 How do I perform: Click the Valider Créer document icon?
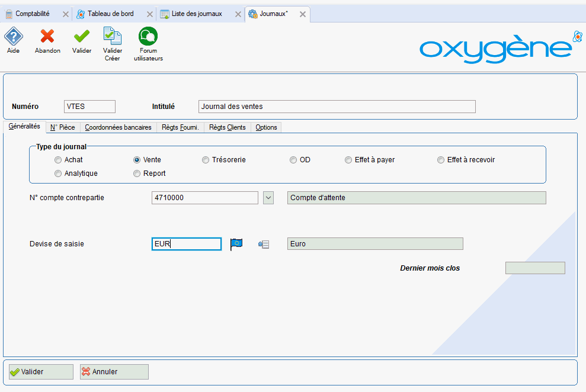pos(113,36)
